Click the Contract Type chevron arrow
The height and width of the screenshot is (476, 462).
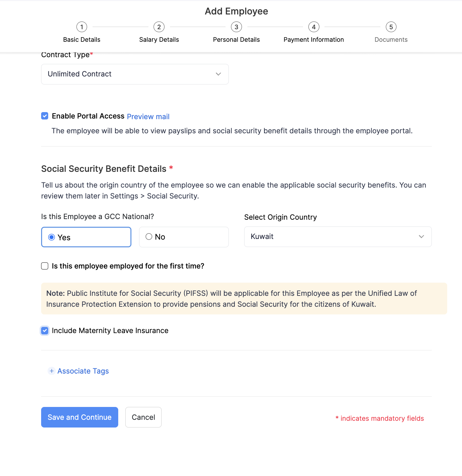point(218,74)
